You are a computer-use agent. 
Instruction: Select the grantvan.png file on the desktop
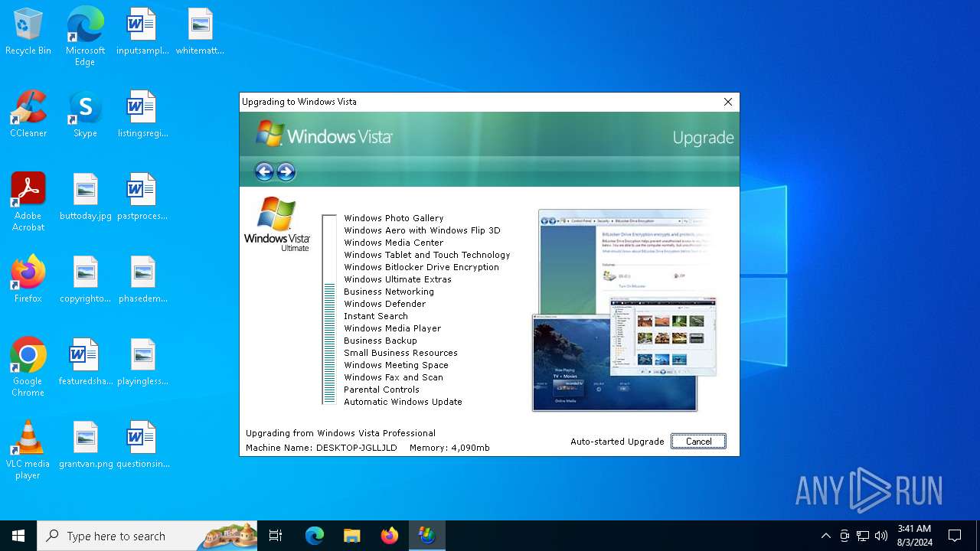[x=85, y=445]
